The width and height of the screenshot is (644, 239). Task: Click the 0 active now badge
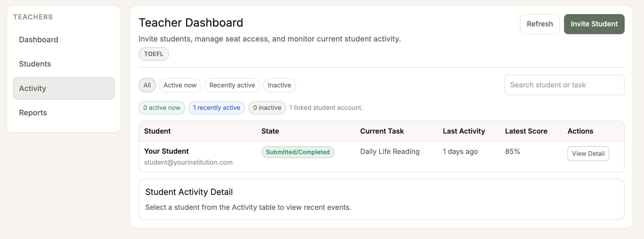[161, 107]
